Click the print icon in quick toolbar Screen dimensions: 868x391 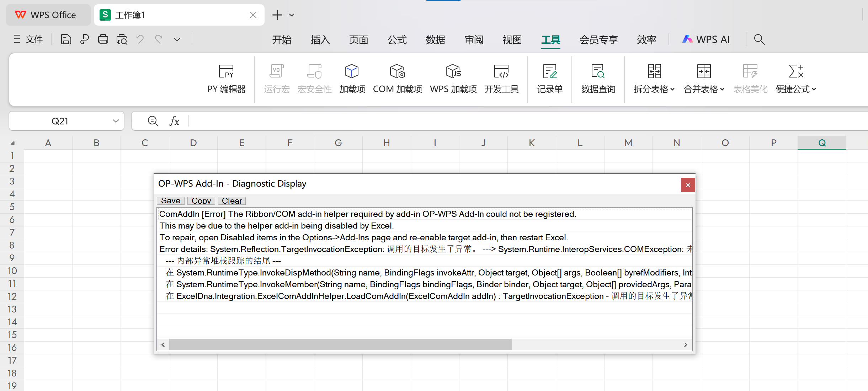click(x=103, y=39)
